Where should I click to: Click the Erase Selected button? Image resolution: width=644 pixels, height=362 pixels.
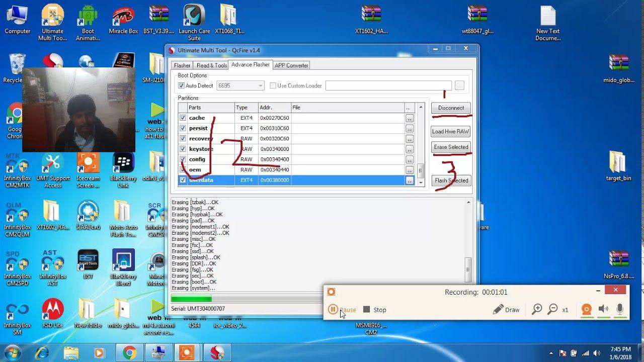(451, 147)
